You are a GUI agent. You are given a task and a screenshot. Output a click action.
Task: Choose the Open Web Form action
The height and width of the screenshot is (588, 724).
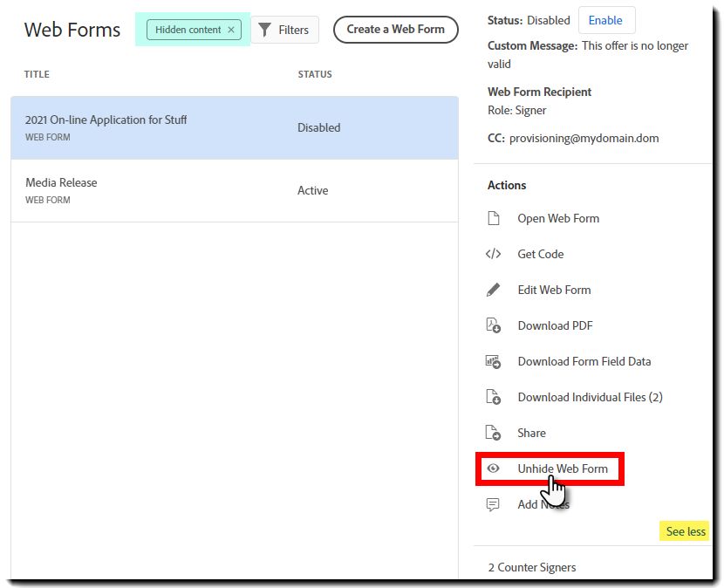tap(557, 218)
